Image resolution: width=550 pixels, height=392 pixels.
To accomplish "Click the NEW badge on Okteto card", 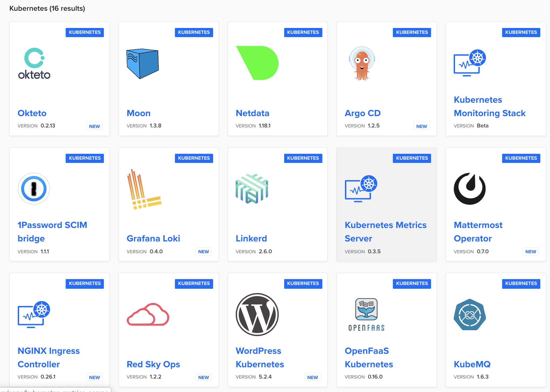I will click(x=94, y=126).
